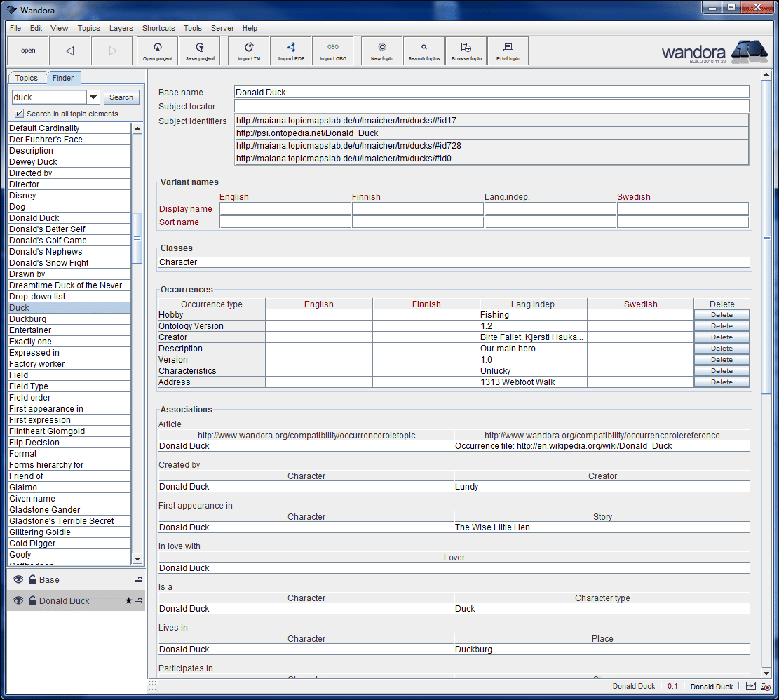
Task: Switch to the Finder tab
Action: pyautogui.click(x=63, y=77)
